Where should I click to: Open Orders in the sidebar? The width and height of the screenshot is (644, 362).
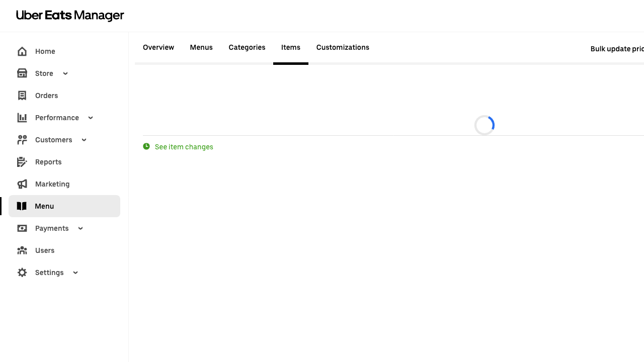click(47, 96)
